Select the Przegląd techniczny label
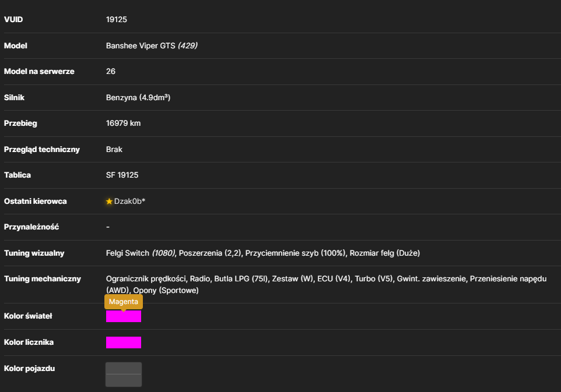The height and width of the screenshot is (392, 561). pyautogui.click(x=42, y=149)
